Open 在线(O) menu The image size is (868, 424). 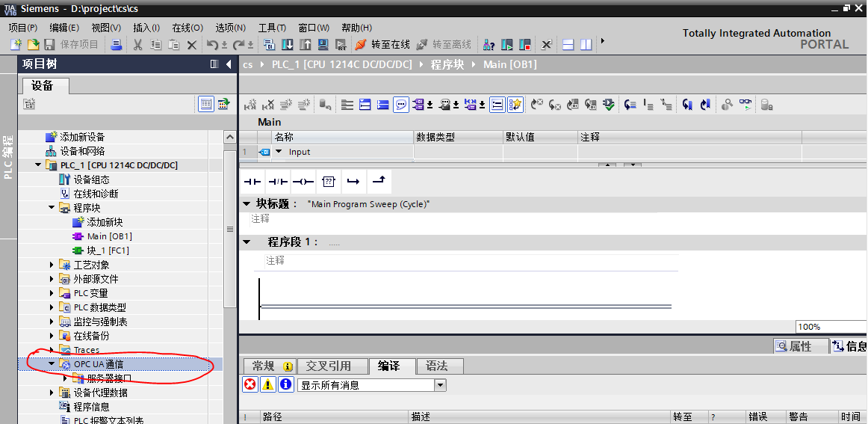(x=187, y=28)
